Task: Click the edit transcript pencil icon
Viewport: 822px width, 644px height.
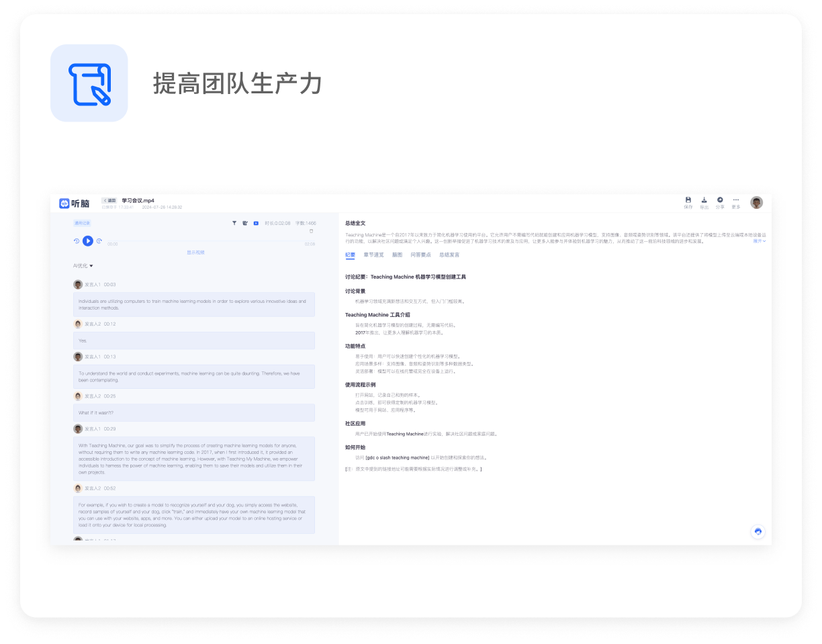Action: click(x=245, y=223)
